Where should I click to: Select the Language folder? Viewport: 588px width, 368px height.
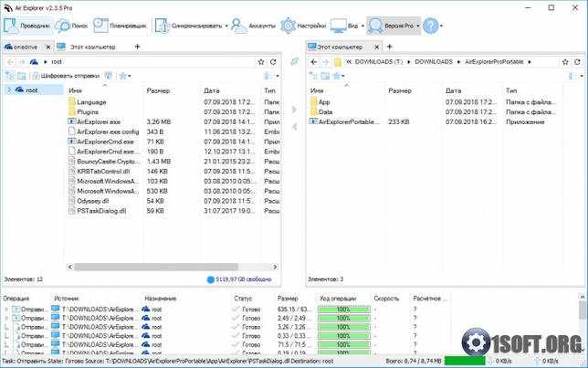coord(91,102)
